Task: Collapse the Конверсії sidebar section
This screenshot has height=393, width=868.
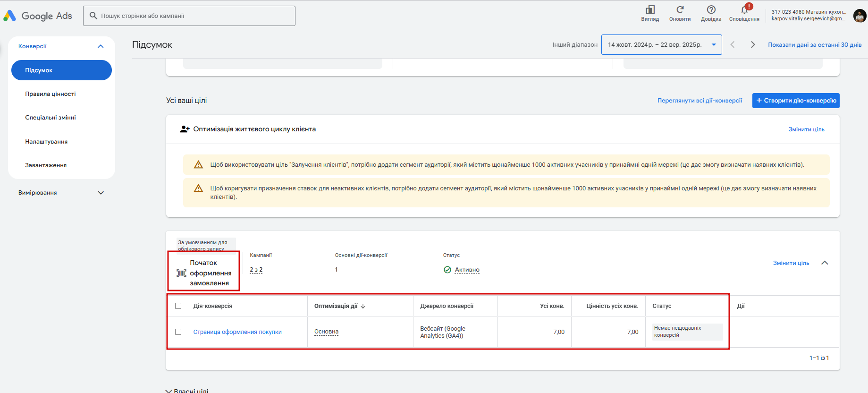Action: point(101,46)
